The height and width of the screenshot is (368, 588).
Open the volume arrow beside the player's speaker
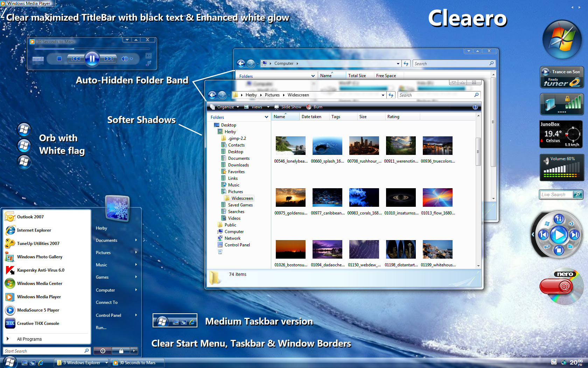[x=132, y=59]
